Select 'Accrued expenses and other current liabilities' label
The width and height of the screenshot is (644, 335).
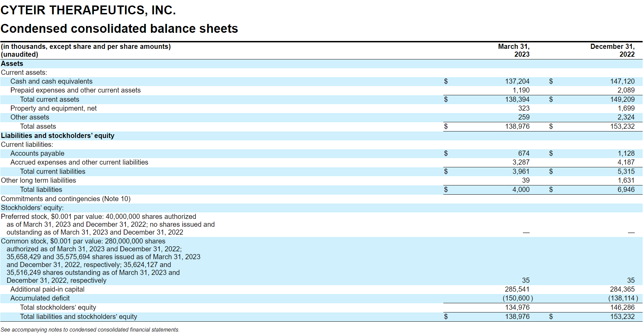tap(79, 162)
